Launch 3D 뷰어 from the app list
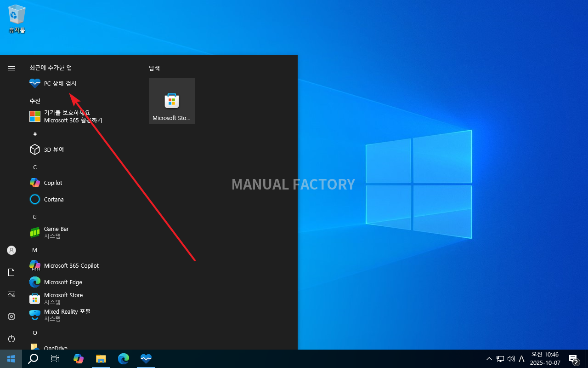The image size is (588, 368). [54, 149]
